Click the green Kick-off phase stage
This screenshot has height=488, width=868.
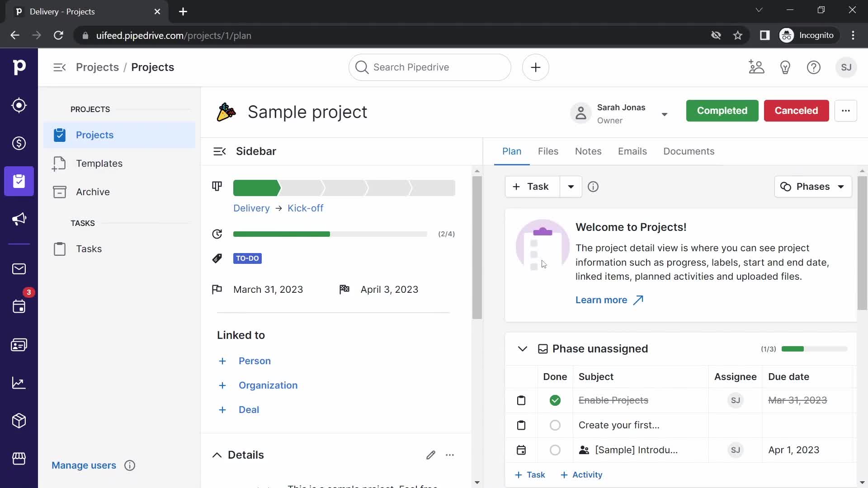pyautogui.click(x=256, y=188)
